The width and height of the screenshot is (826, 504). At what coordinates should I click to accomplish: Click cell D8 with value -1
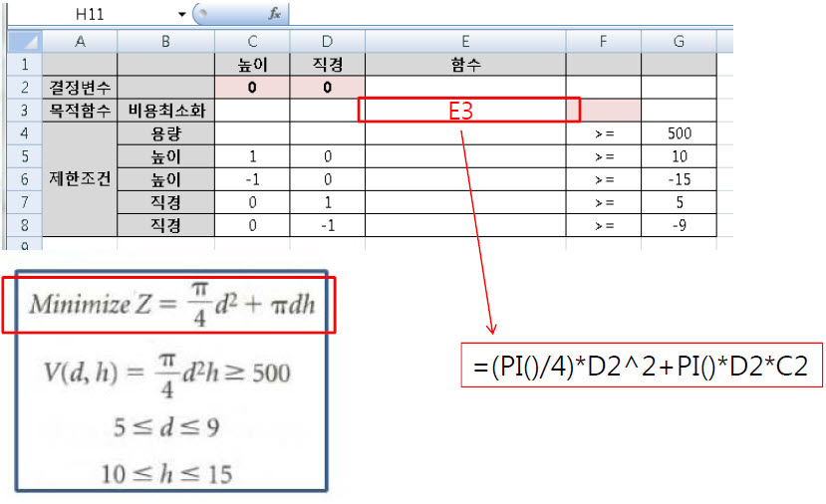327,225
